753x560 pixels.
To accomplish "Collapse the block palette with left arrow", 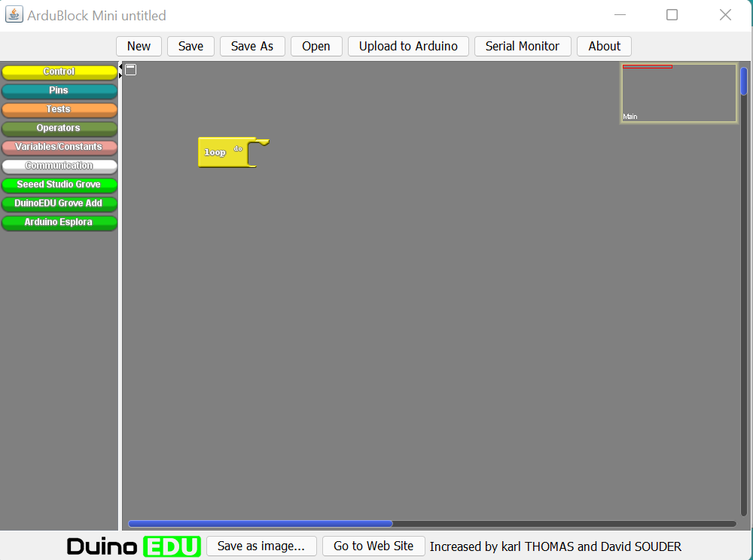I will [x=120, y=67].
